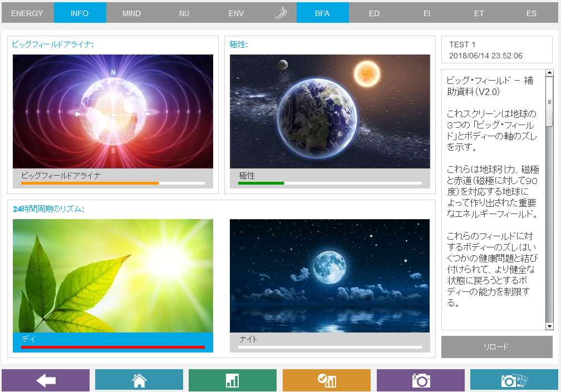Click the swirl logo in the top bar
This screenshot has width=561, height=392.
(280, 13)
